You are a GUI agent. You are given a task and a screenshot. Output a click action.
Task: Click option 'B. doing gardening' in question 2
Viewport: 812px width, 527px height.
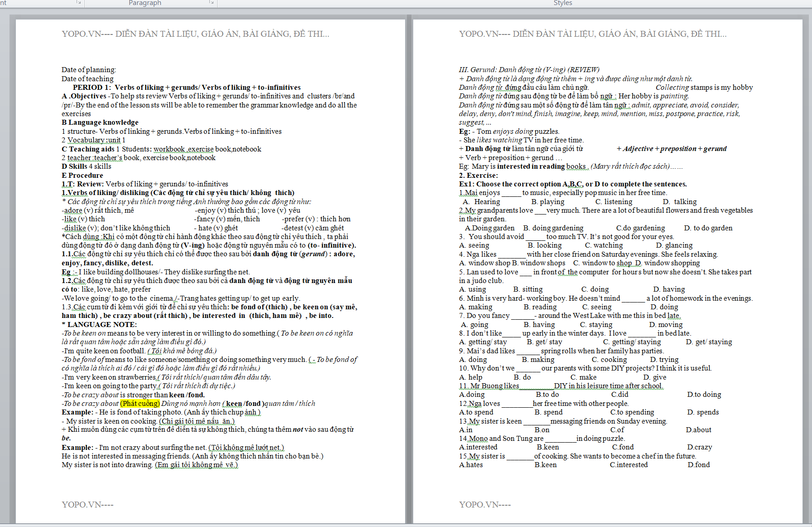point(553,228)
